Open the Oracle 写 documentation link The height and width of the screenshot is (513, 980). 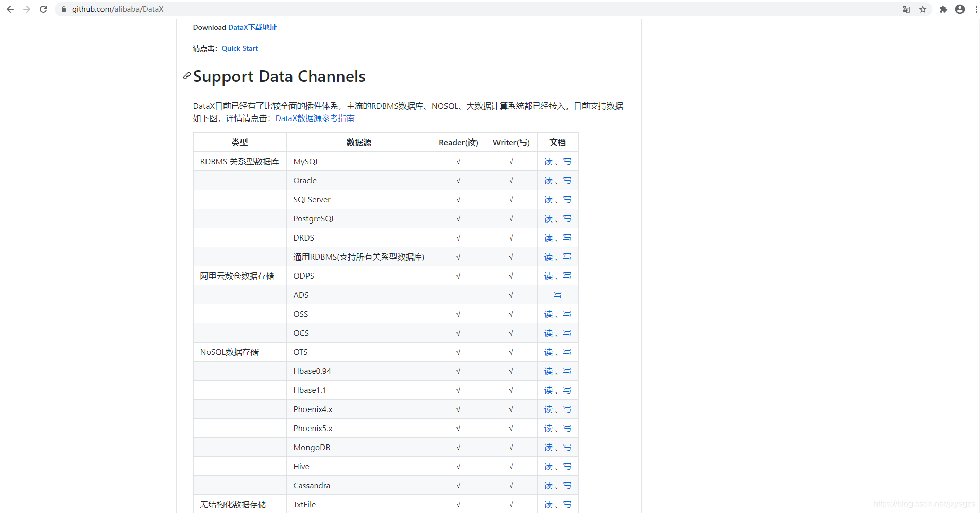567,181
